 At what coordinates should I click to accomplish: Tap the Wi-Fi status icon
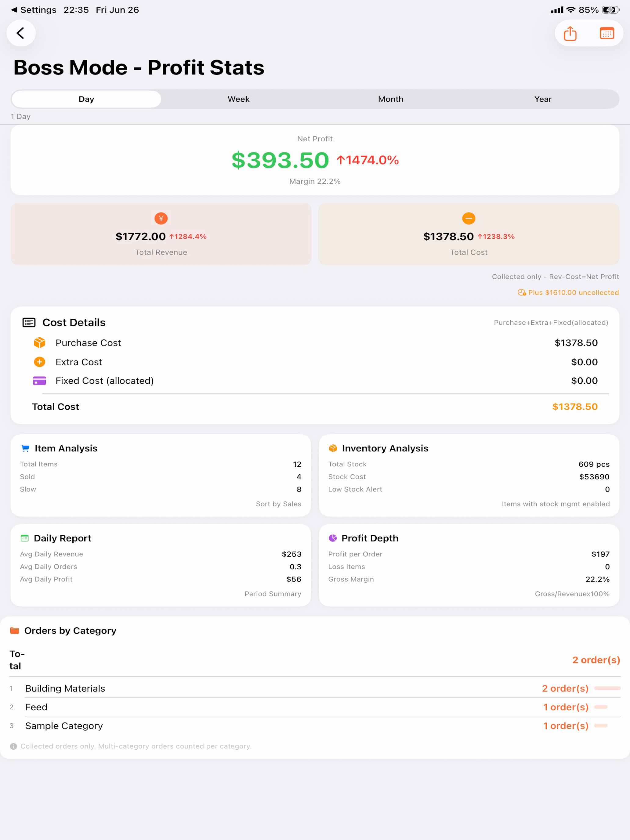[x=571, y=10]
